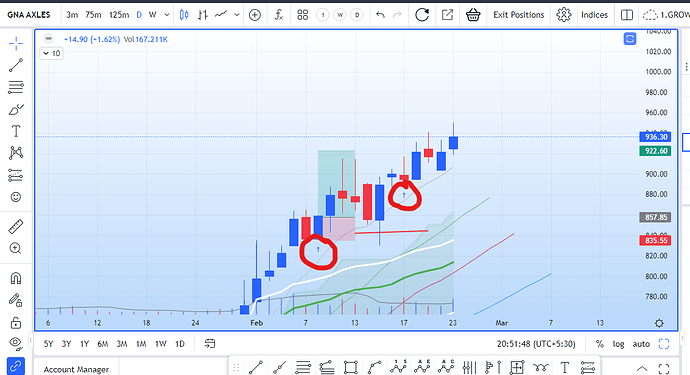Select rectangle tool in bottom drawing toolbar
Screen dimensions: 690x375
tap(351, 367)
